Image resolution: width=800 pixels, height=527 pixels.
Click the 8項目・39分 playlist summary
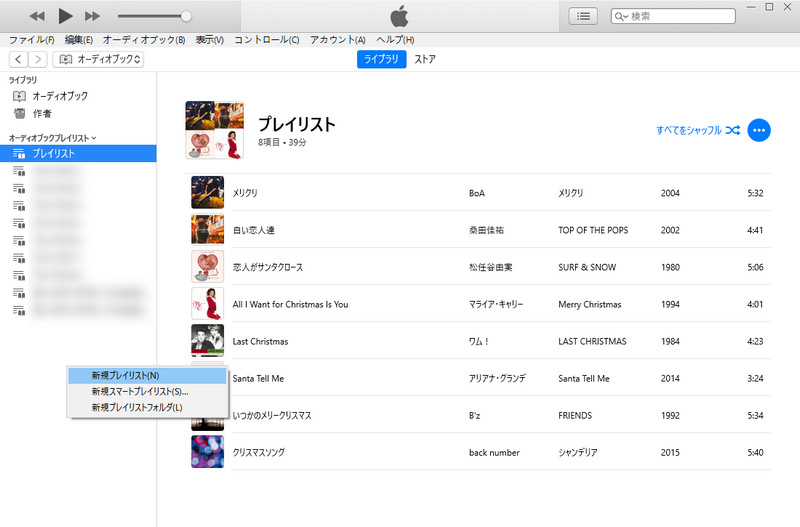282,142
